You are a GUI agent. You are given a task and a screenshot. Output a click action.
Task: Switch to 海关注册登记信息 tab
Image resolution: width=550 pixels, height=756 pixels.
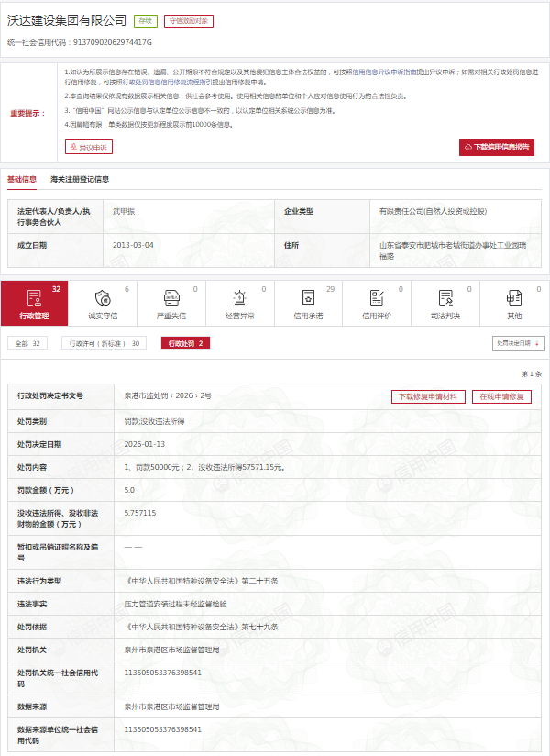tap(80, 180)
